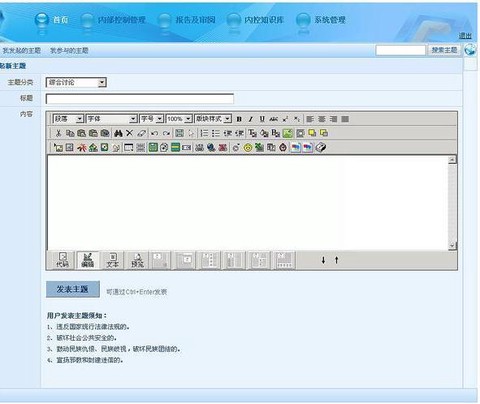Viewport: 480px width, 404px height.
Task: Click the cut scissors icon
Action: (x=58, y=133)
